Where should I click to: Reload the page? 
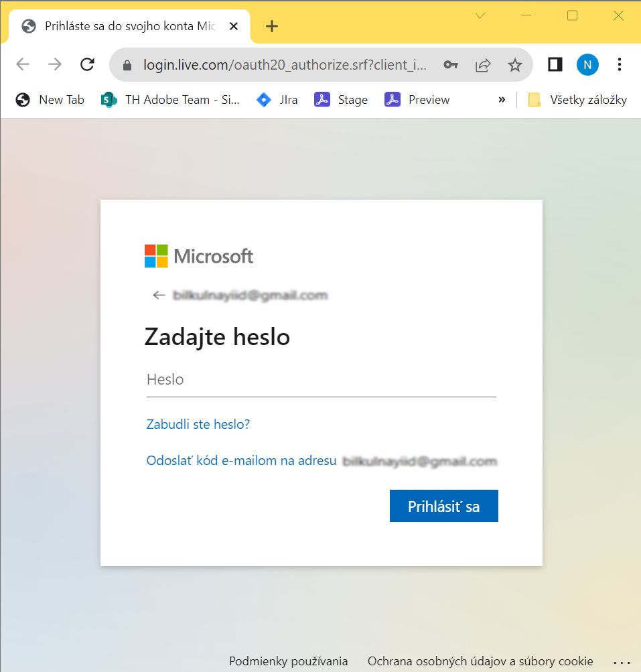87,64
